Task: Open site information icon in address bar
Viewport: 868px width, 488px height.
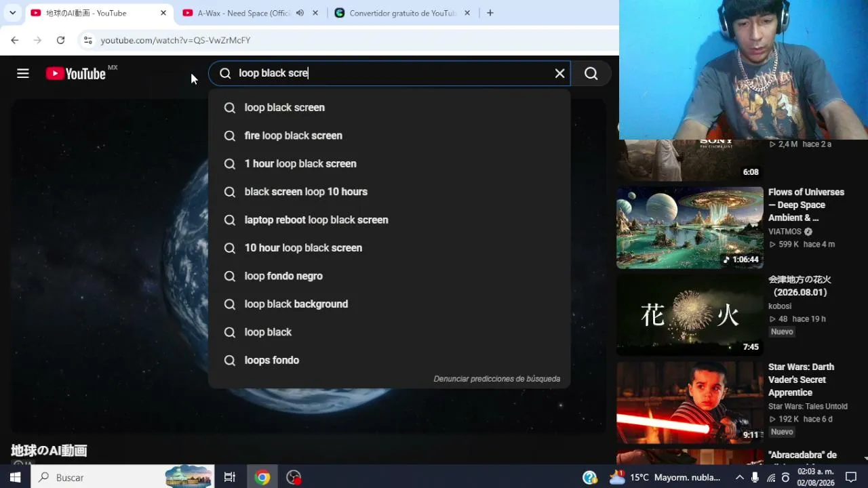Action: click(87, 41)
